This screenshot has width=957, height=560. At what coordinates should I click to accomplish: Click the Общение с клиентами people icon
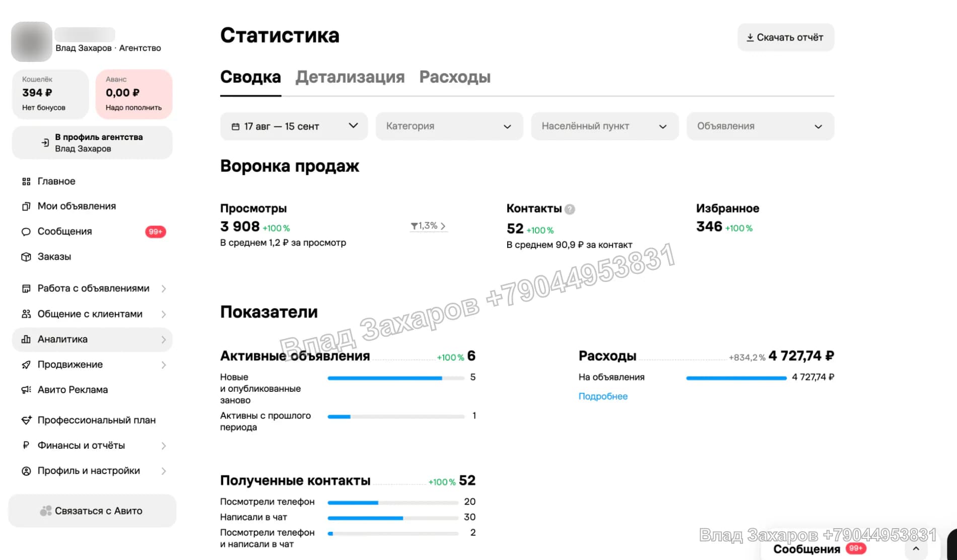tap(26, 314)
